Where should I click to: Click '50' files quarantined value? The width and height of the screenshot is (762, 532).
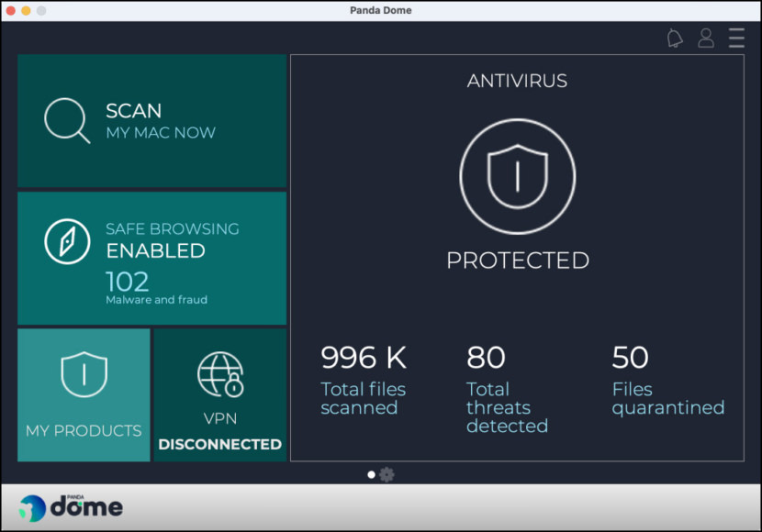tap(631, 357)
